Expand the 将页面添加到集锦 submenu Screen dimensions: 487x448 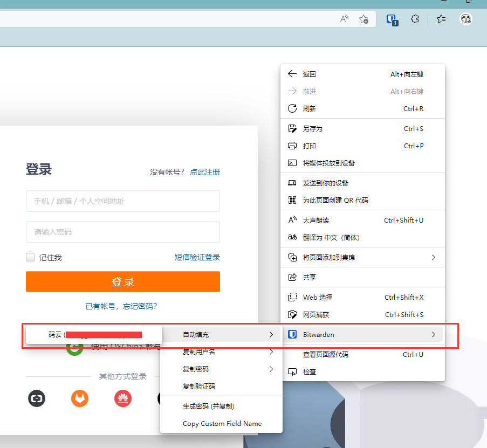[x=362, y=258]
